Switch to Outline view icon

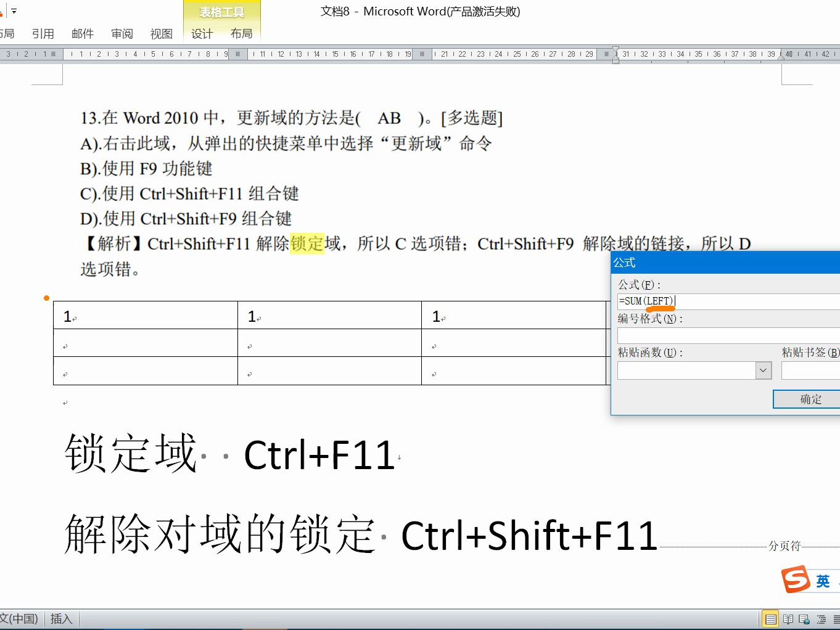[x=821, y=619]
